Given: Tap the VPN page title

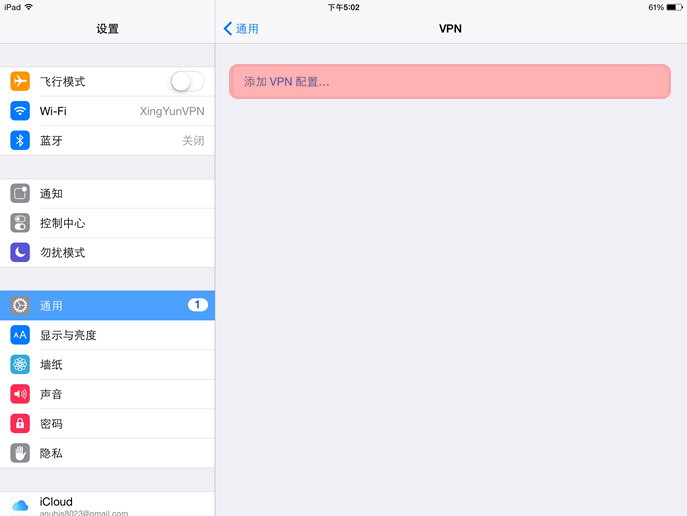Looking at the screenshot, I should [450, 29].
